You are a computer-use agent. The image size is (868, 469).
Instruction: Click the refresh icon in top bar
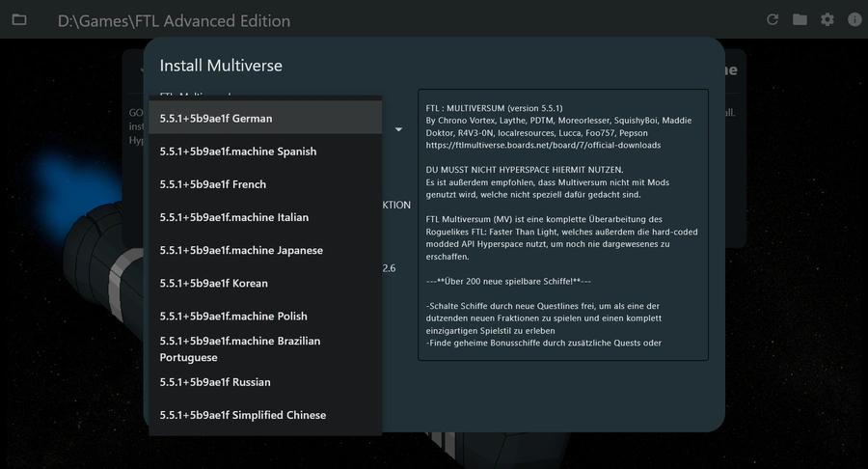773,20
